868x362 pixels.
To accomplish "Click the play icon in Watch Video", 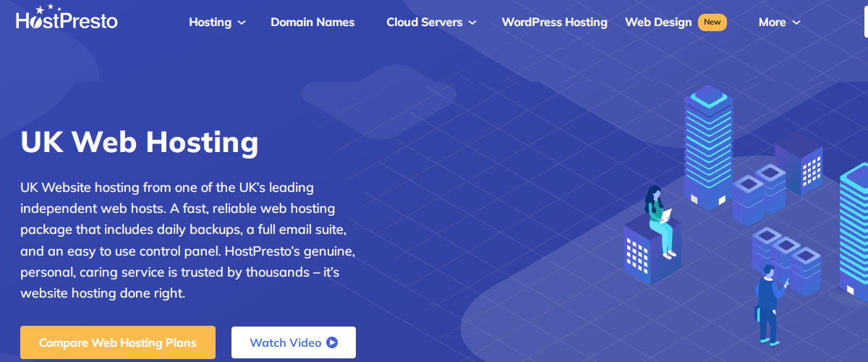I will point(332,342).
